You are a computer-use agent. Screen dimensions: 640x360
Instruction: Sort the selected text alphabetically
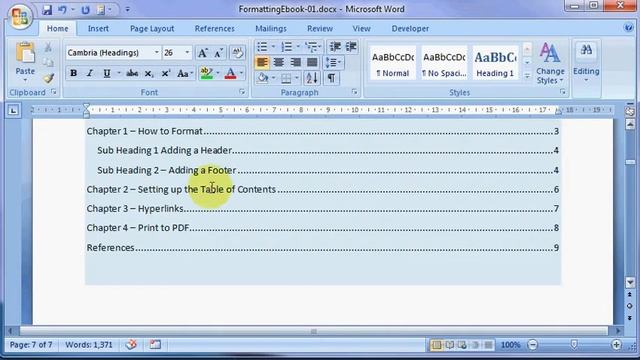point(311,78)
